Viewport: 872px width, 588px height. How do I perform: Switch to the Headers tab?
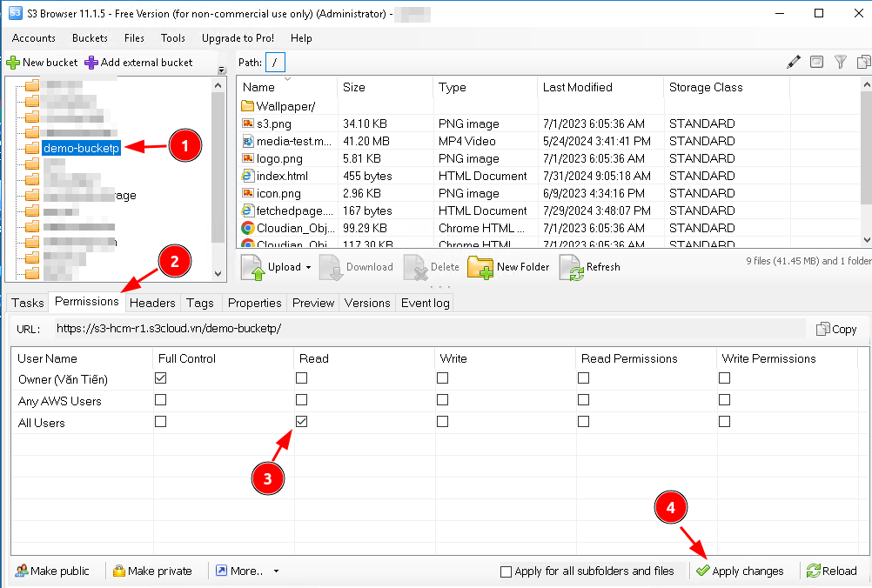point(153,303)
